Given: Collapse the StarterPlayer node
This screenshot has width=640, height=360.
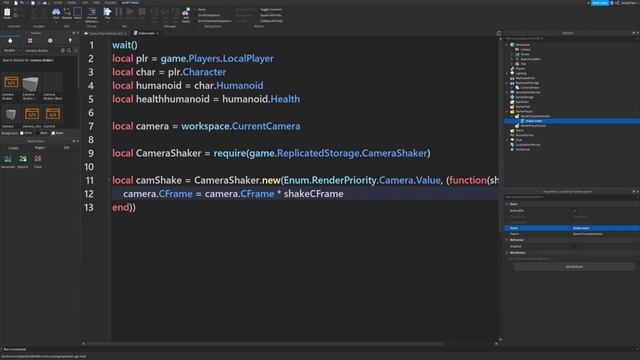Looking at the screenshot, I should pos(507,111).
